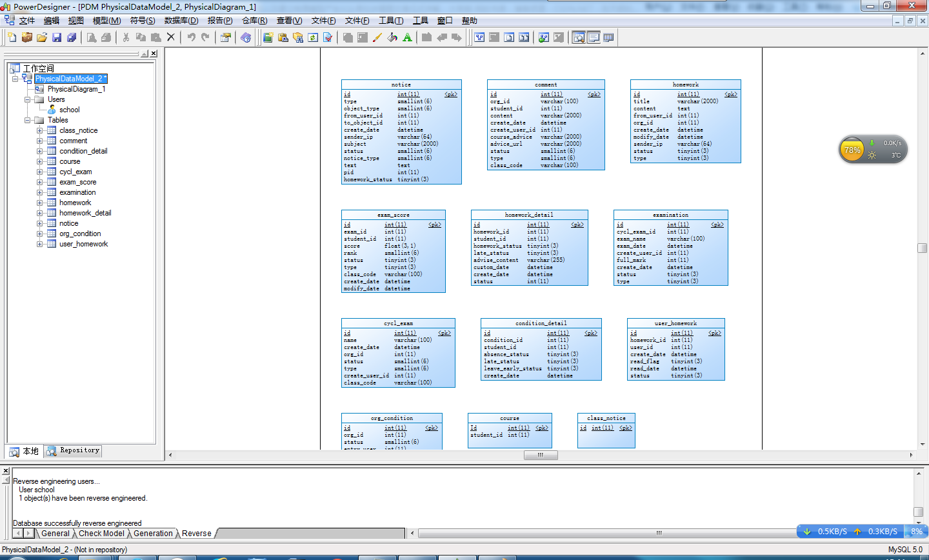
Task: Select the cycl_exam table in tree
Action: point(75,172)
